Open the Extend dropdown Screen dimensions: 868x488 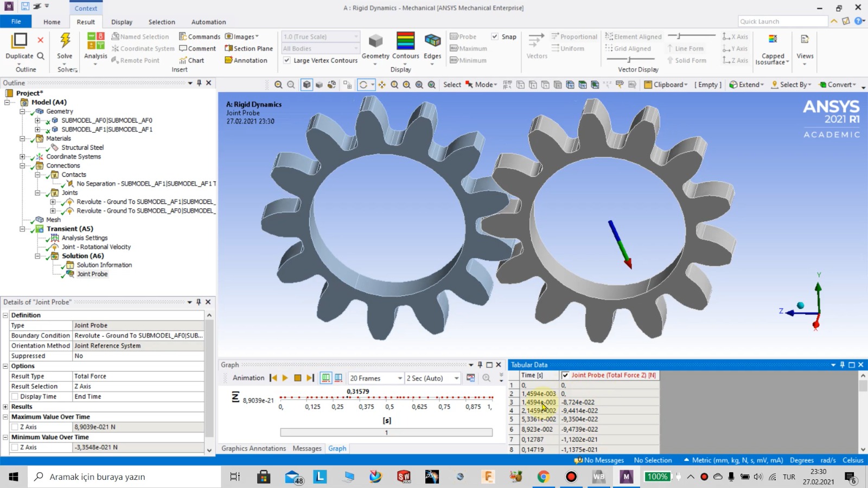746,85
